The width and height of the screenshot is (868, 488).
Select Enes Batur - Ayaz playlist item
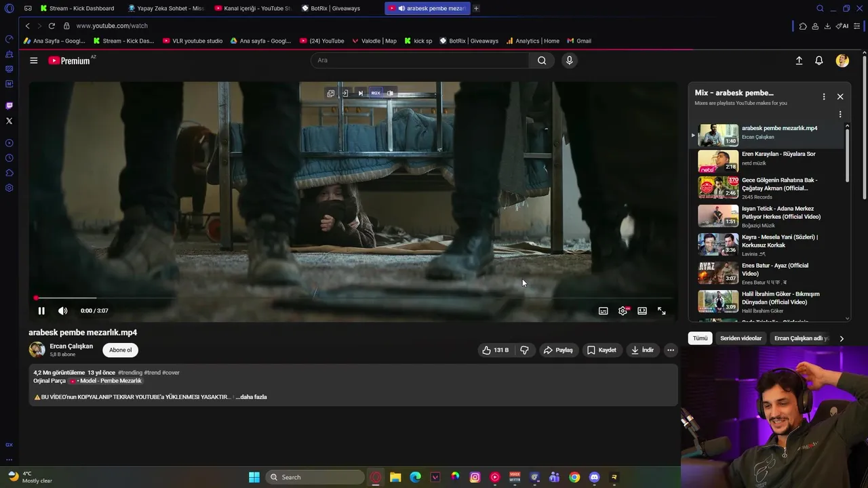[x=766, y=273]
